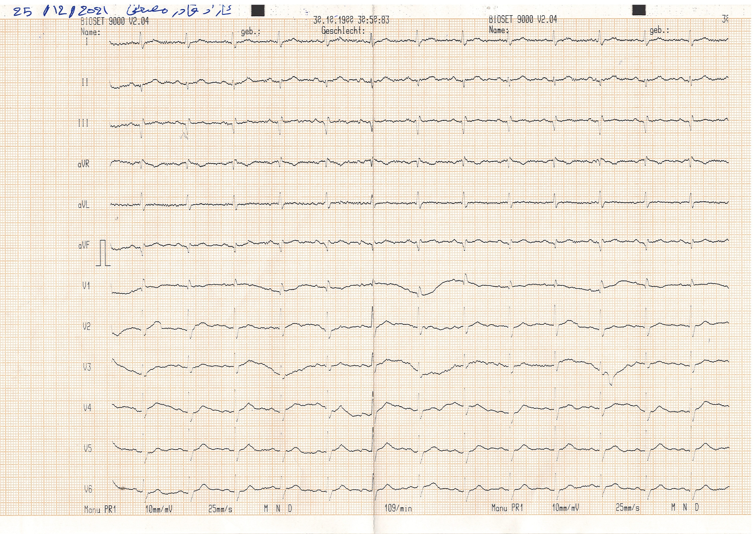The image size is (756, 534).
Task: Click the V1 lead label
Action: (x=86, y=286)
